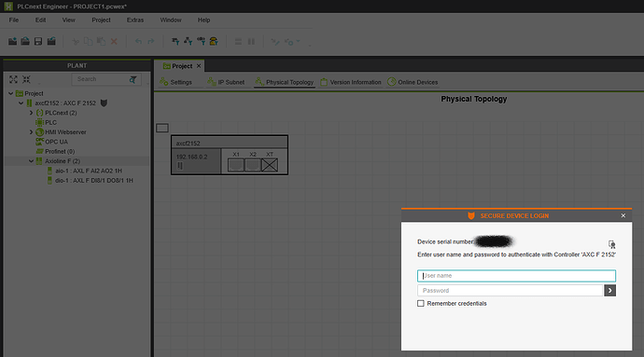Click the crossed XT port on axcf2152

click(x=270, y=165)
